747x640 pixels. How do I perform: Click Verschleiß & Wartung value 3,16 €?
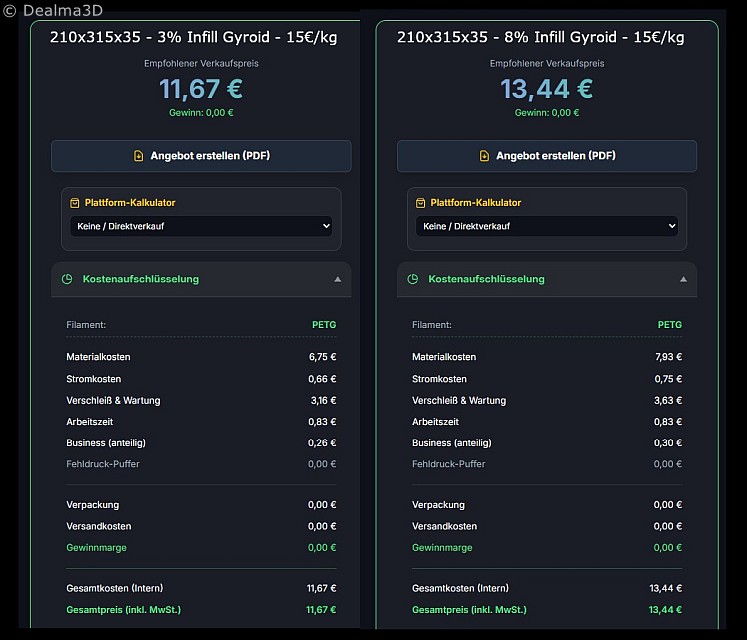[322, 401]
